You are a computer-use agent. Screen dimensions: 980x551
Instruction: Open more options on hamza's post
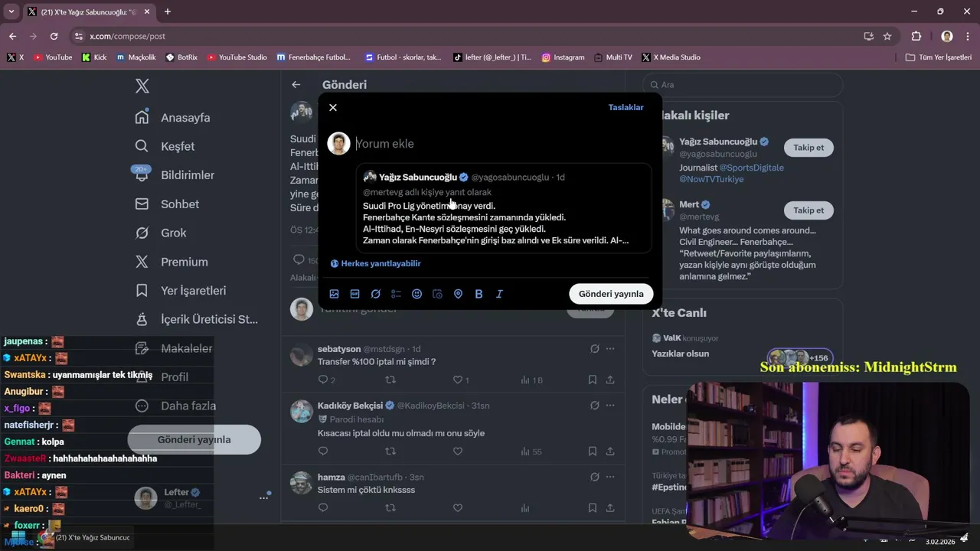pos(610,477)
